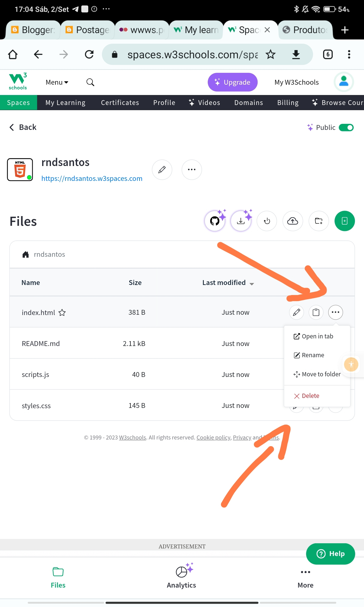Click the new folder icon
The height and width of the screenshot is (607, 364).
(x=318, y=221)
